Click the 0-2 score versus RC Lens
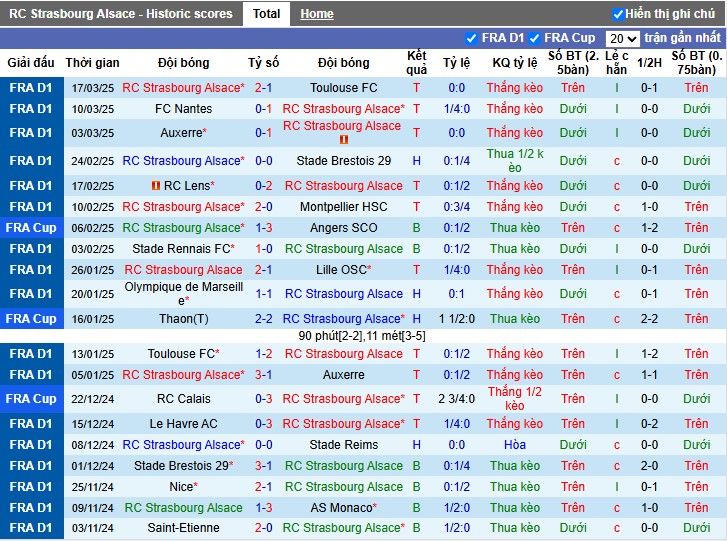727x541 pixels. (x=263, y=185)
